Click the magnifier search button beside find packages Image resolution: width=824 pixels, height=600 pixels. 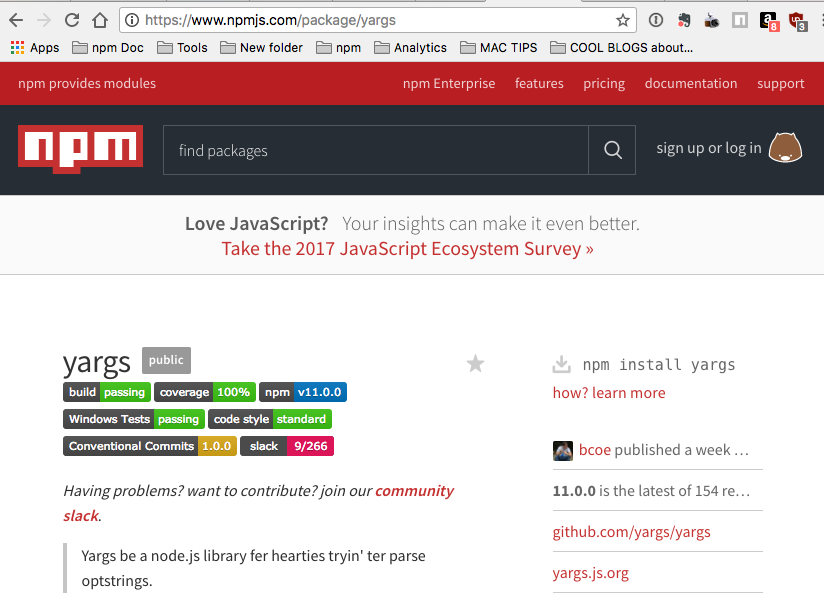click(x=612, y=150)
